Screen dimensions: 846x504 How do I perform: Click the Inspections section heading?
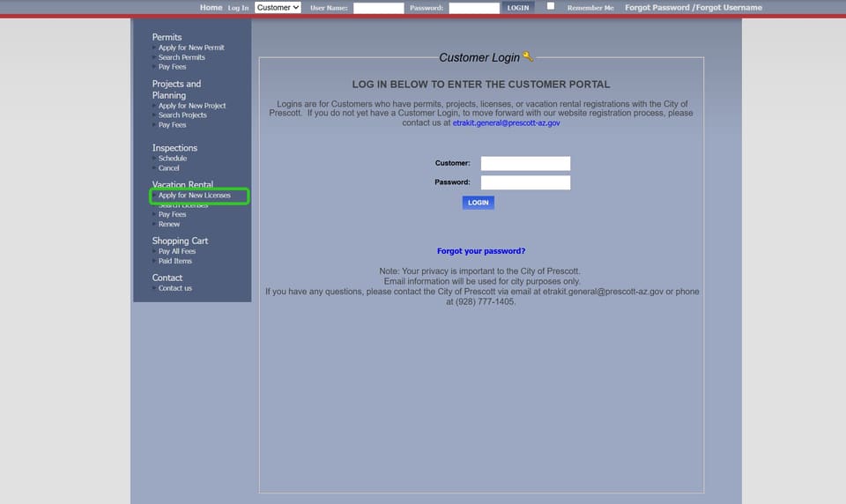tap(174, 148)
